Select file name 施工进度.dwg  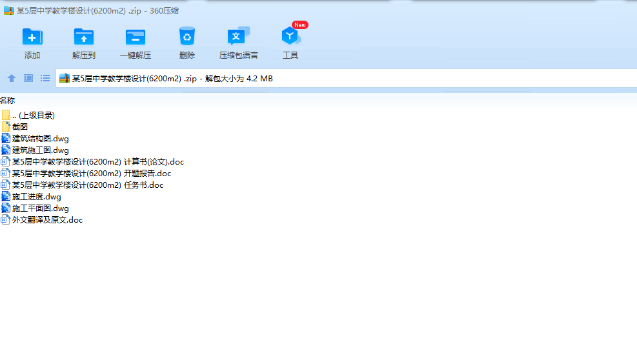tap(37, 197)
